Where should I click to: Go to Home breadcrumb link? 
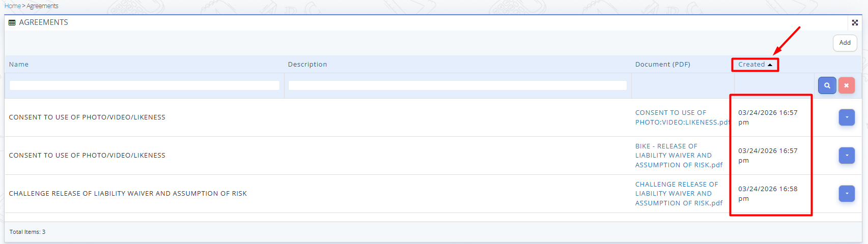tap(12, 6)
